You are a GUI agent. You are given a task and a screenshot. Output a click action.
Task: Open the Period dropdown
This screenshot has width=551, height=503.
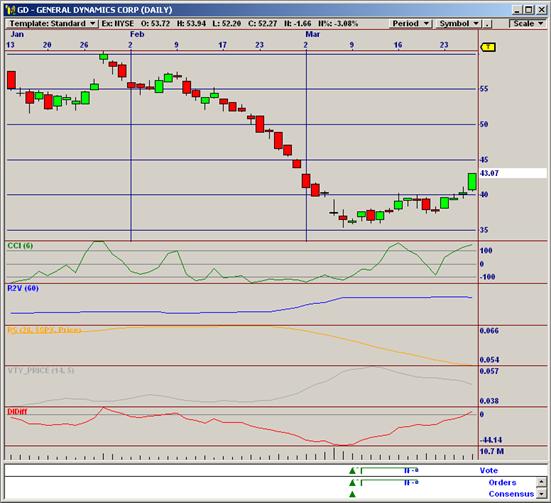pos(410,24)
